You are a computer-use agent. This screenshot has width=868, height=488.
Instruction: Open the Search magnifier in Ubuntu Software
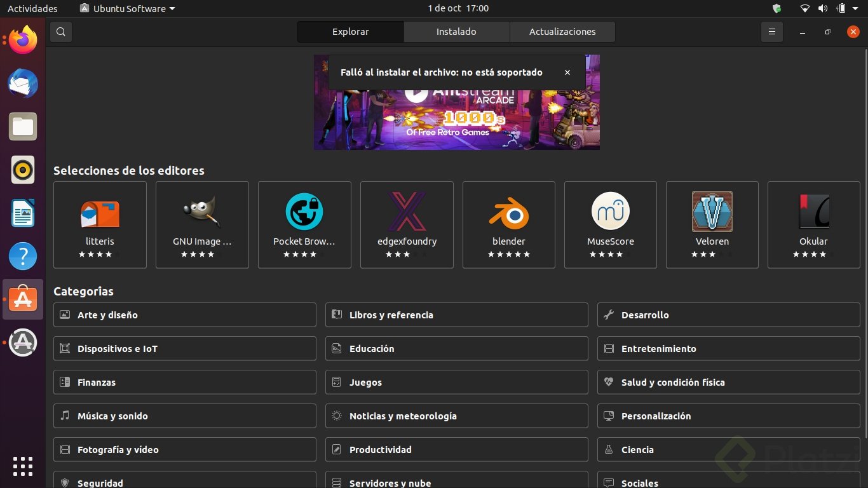click(x=60, y=31)
